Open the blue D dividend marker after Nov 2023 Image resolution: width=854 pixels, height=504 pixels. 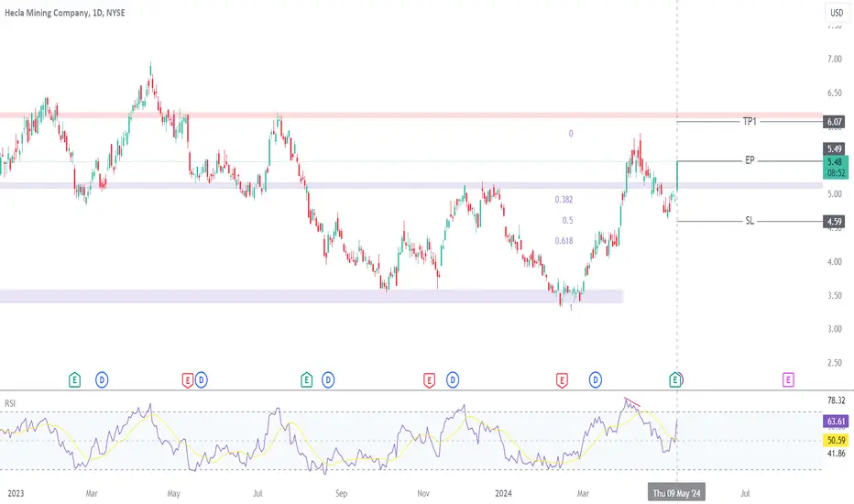[453, 379]
